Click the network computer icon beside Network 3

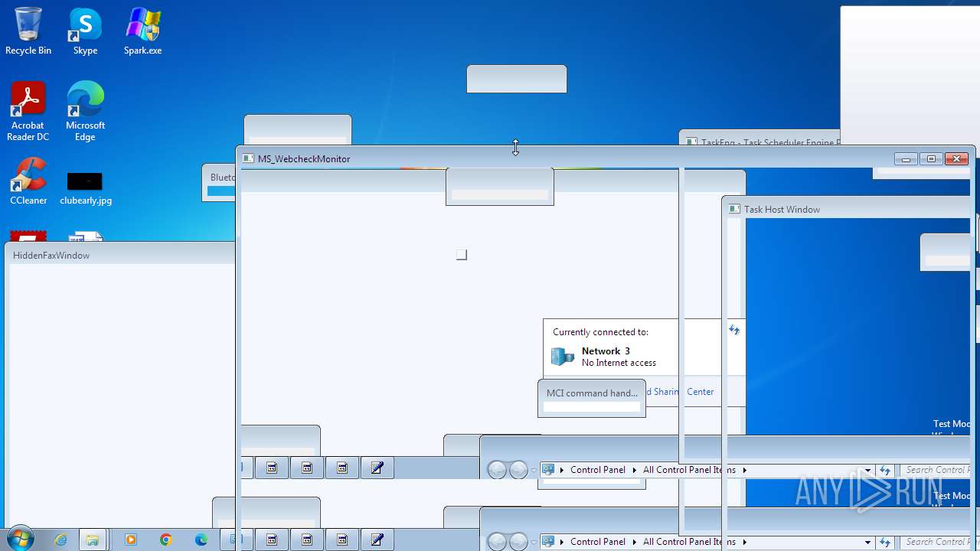tap(563, 357)
